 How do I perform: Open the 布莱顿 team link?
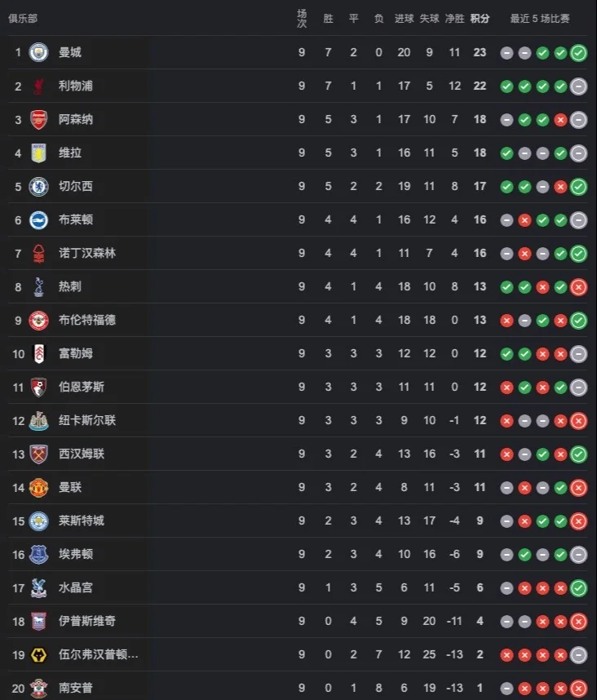point(76,219)
